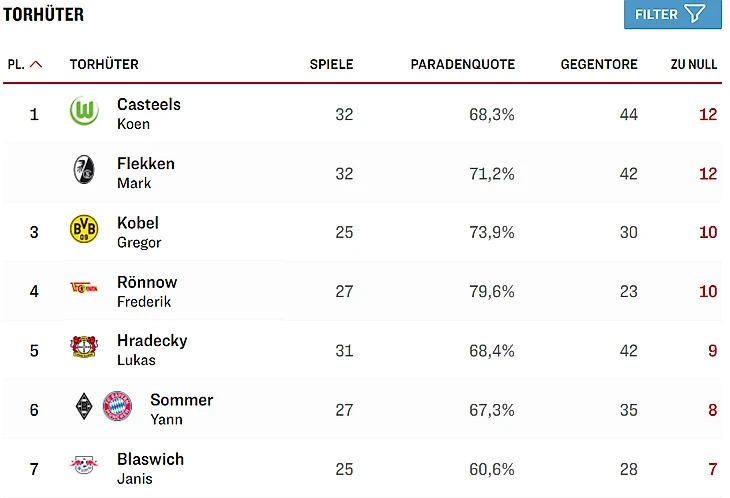The image size is (730, 498).
Task: Click the Bayer Leverkusen club logo
Action: [x=84, y=348]
